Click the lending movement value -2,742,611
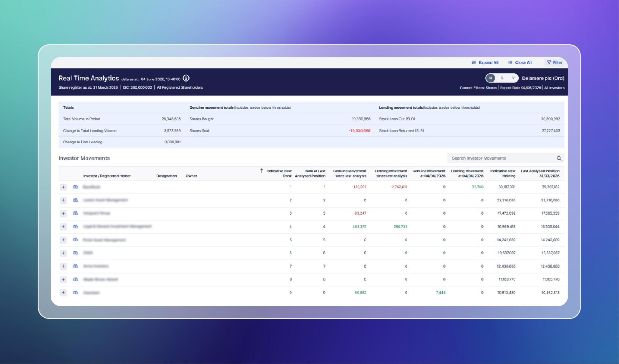The image size is (619, 364). point(399,187)
